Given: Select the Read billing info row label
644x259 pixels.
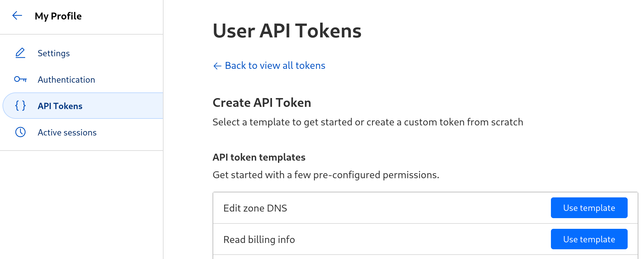Looking at the screenshot, I should (259, 240).
